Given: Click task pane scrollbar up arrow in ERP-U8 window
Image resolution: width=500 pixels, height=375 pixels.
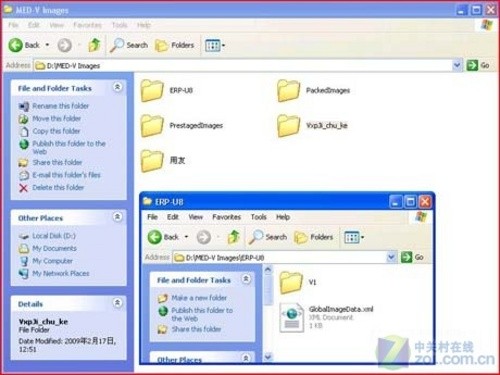Looking at the screenshot, I should tap(268, 269).
